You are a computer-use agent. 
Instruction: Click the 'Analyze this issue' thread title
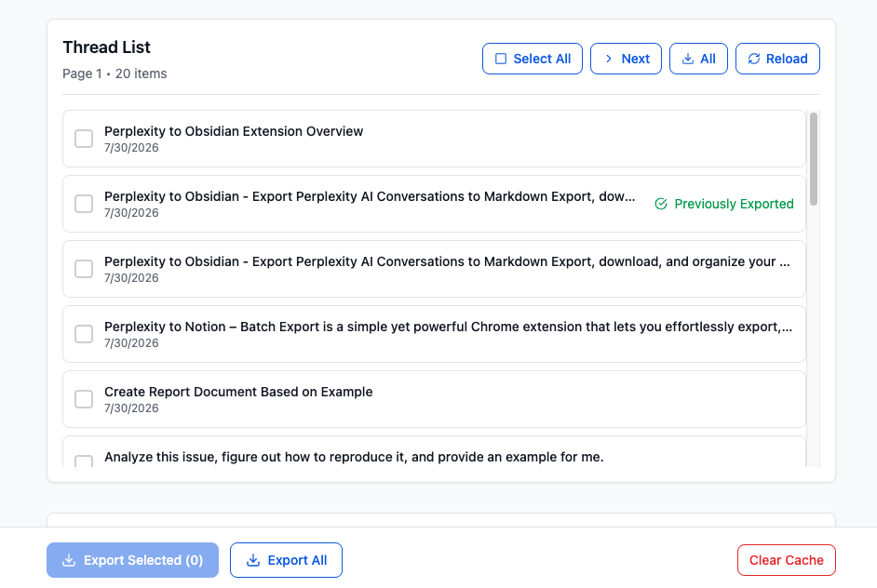354,457
